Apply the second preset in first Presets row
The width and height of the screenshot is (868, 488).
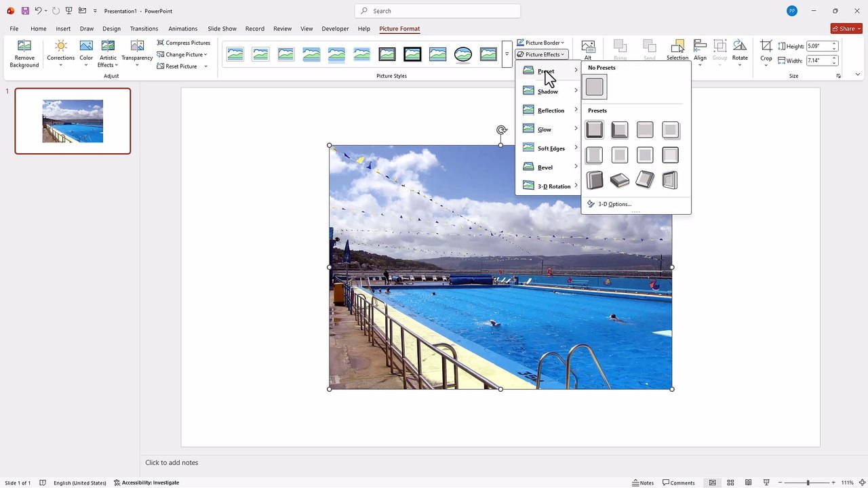click(619, 129)
